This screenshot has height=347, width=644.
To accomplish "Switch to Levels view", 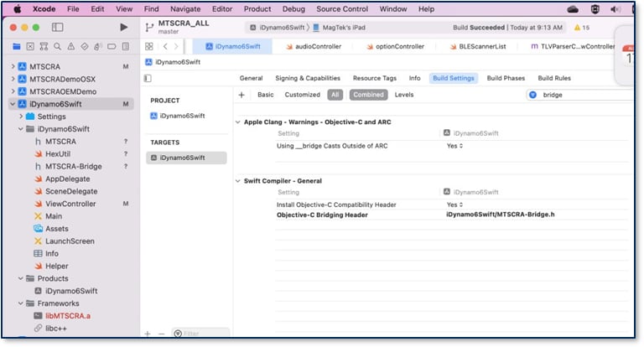I will [x=404, y=95].
